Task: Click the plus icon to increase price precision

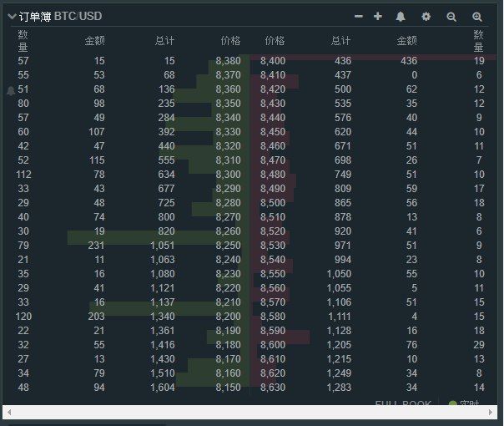Action: tap(378, 17)
